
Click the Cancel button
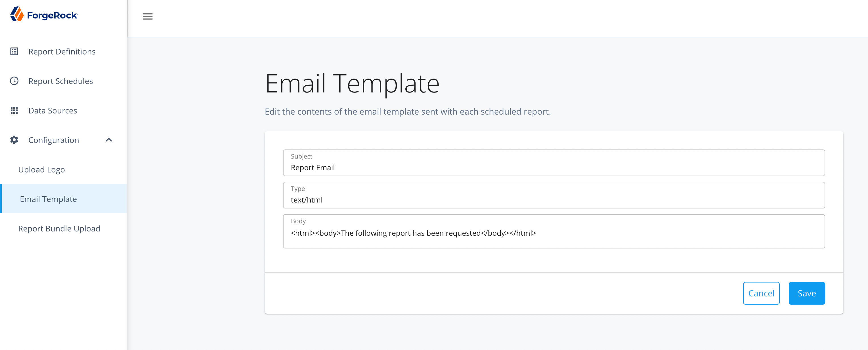click(761, 293)
